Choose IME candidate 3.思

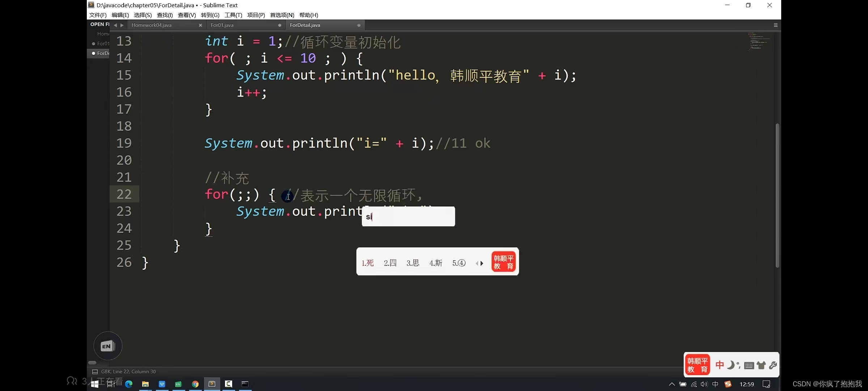coord(413,263)
